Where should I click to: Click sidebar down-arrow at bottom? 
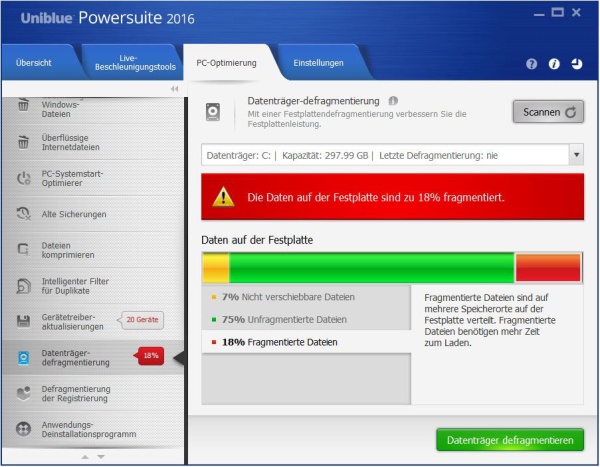tap(101, 457)
